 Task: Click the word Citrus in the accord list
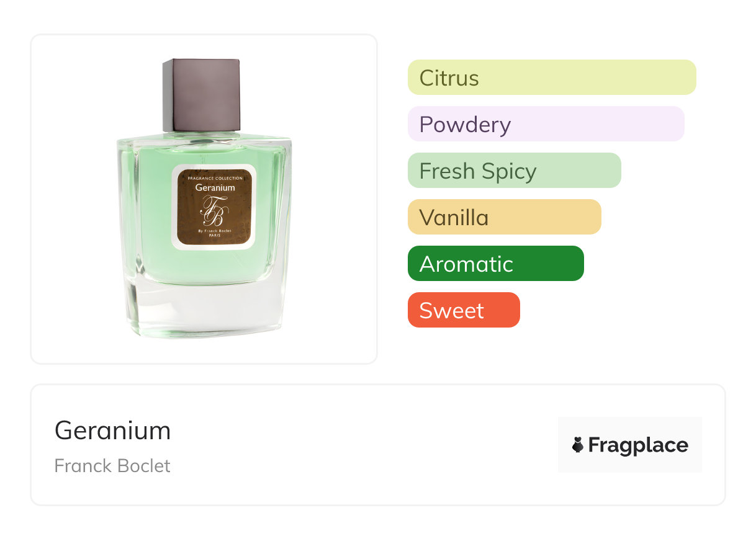tap(449, 78)
